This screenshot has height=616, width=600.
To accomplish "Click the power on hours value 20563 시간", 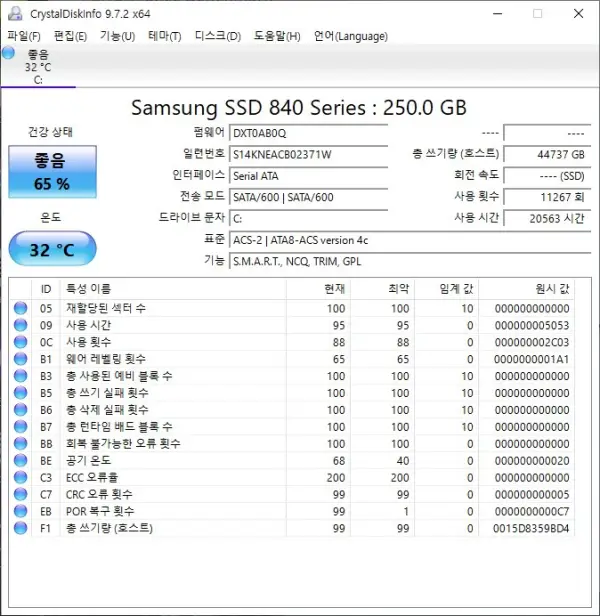I will tap(547, 218).
